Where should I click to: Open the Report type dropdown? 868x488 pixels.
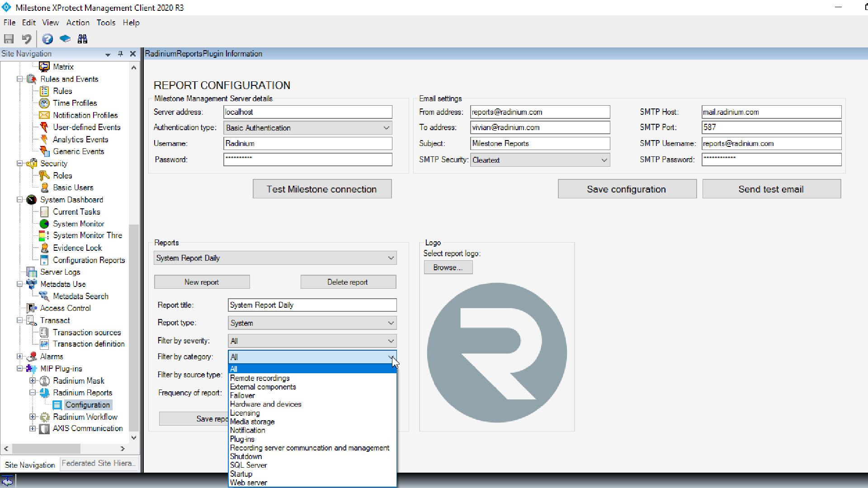pyautogui.click(x=312, y=323)
